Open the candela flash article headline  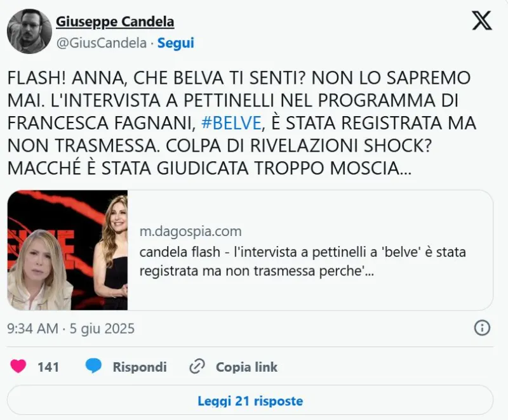tap(303, 261)
